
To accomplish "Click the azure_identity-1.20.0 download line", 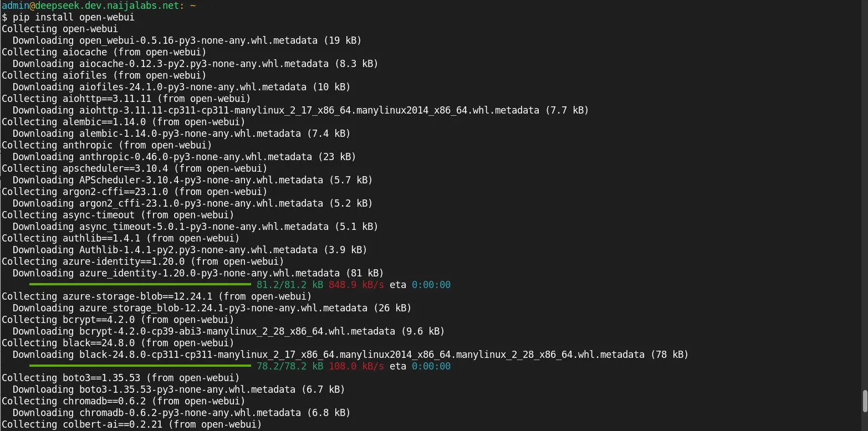I will [x=198, y=273].
